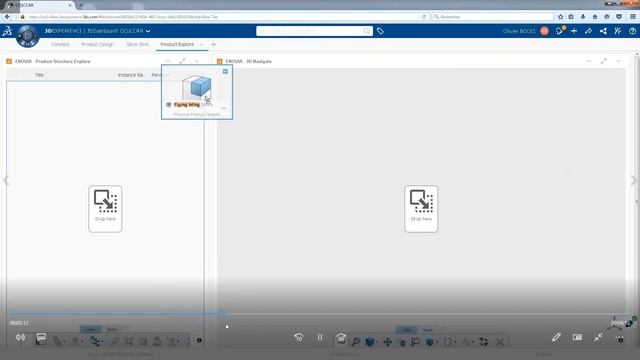The image size is (640, 360).
Task: Expand the Flying Wing card chevron
Action: pos(224,108)
